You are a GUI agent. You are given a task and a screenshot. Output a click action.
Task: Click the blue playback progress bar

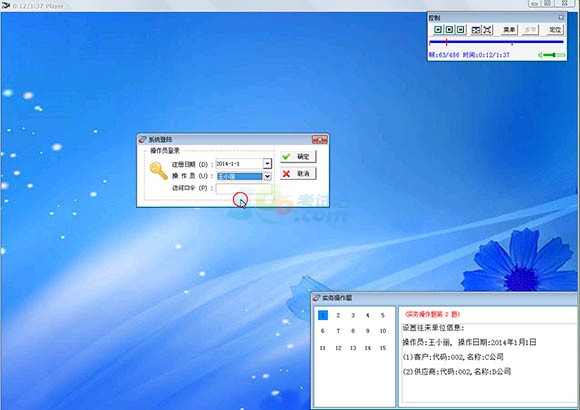tap(496, 42)
